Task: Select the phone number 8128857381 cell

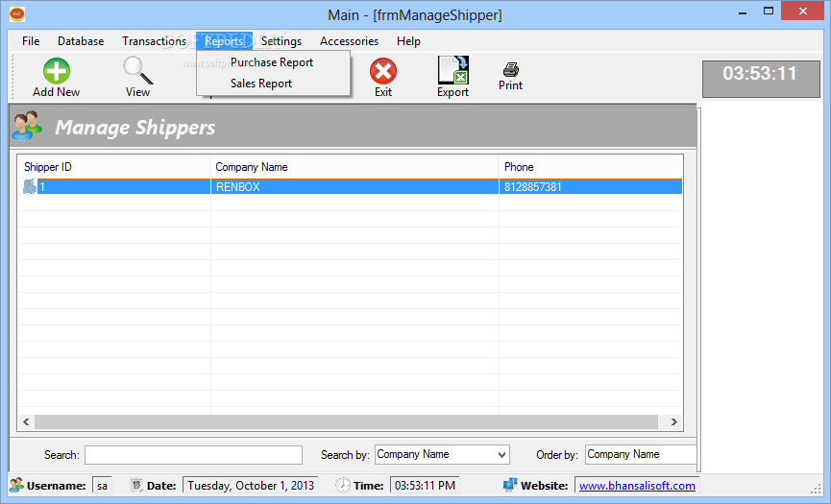Action: click(x=591, y=187)
